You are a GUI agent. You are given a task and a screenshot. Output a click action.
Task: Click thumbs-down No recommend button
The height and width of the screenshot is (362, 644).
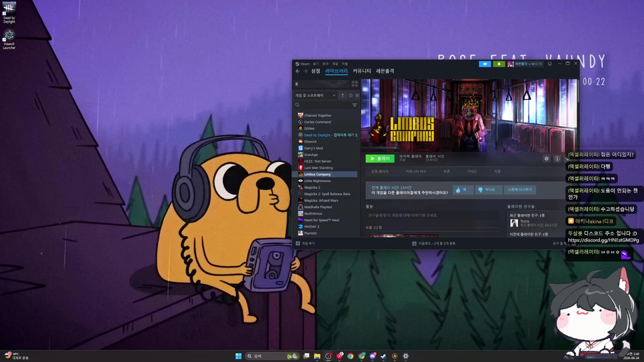(x=488, y=190)
